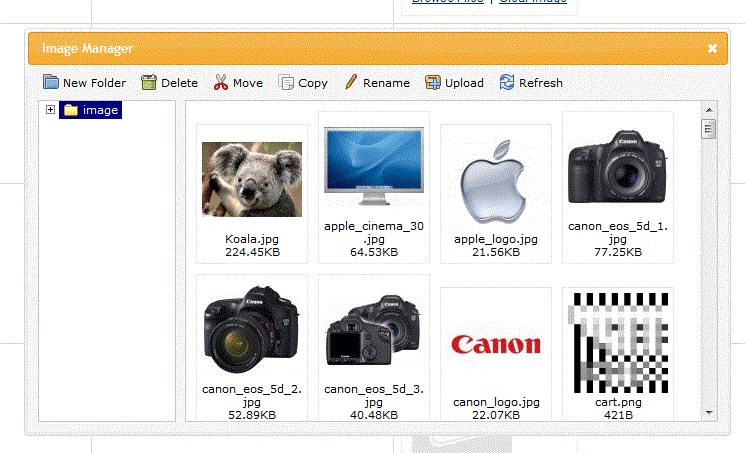745x453 pixels.
Task: Close the Image Manager dialog
Action: point(712,48)
